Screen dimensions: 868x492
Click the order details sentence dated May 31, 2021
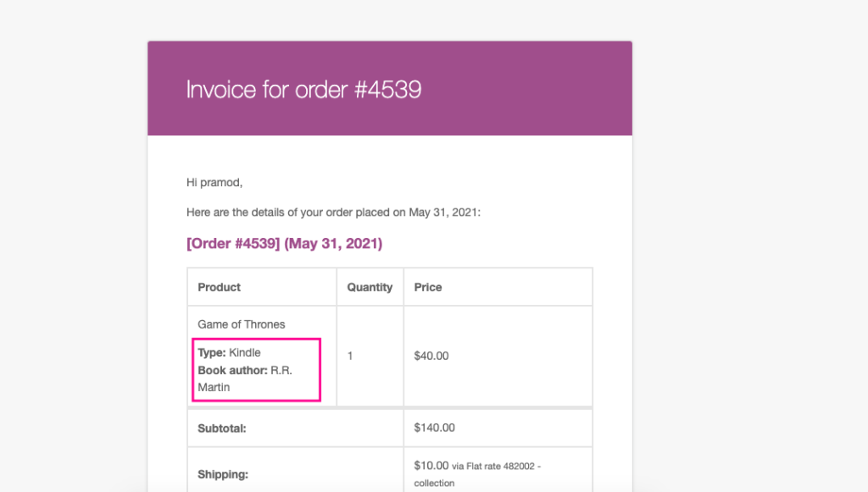pos(333,213)
